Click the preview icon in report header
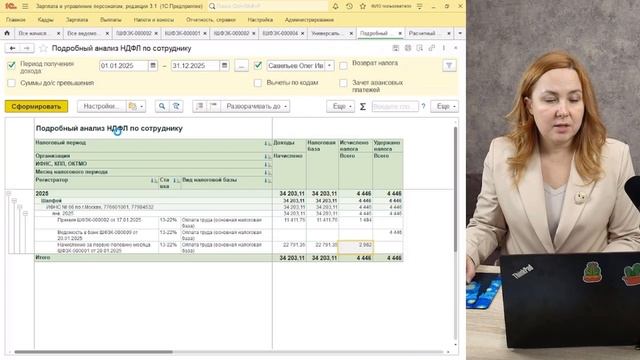 point(420,48)
